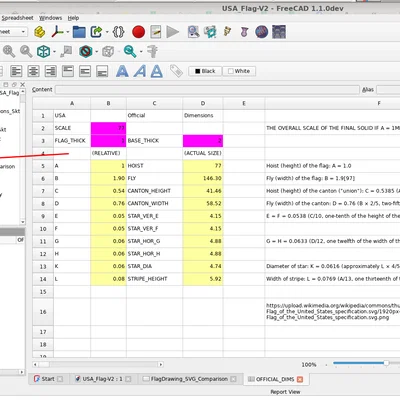This screenshot has width=400, height=400.
Task: Click the yellow Create Part icon
Action: click(39, 32)
